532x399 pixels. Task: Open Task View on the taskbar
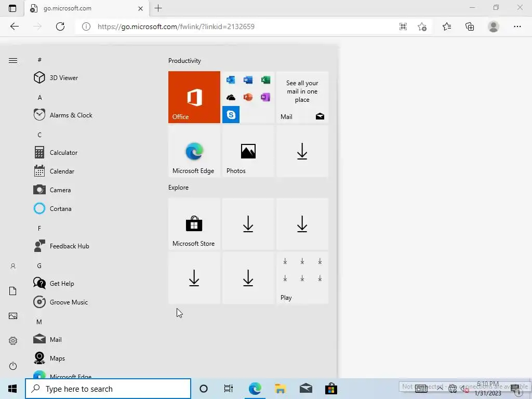229,389
